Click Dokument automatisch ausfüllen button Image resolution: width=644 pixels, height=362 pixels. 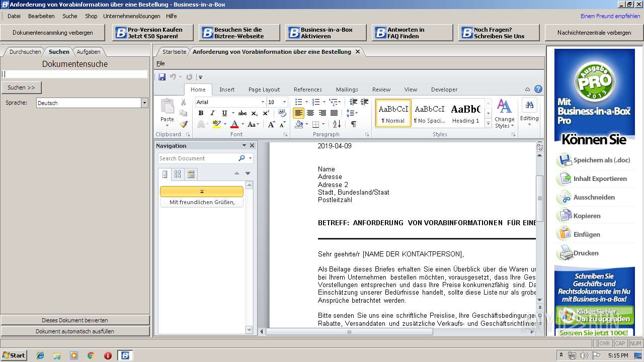point(75,331)
